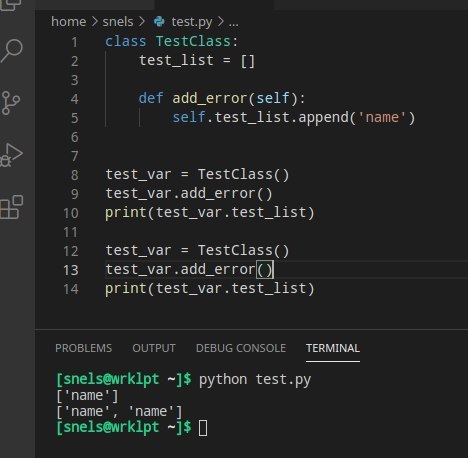This screenshot has height=458, width=468.
Task: Click the chevron after test.py breadcrumb
Action: pyautogui.click(x=220, y=22)
